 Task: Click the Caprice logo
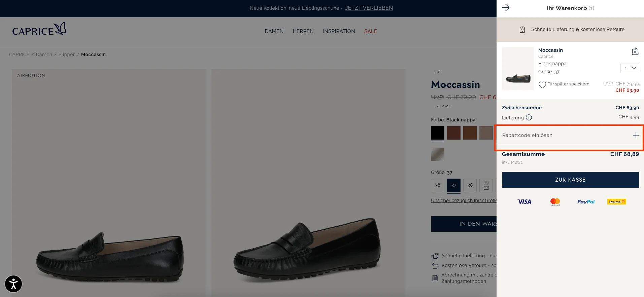coord(39,30)
